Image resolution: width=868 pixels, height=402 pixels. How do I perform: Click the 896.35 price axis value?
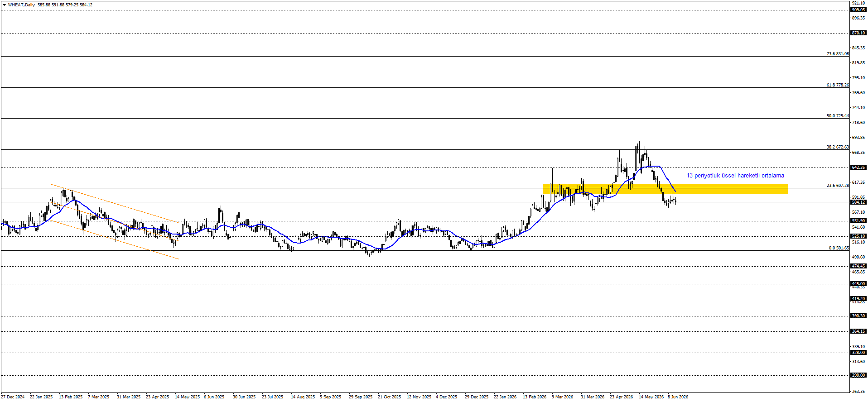[858, 18]
